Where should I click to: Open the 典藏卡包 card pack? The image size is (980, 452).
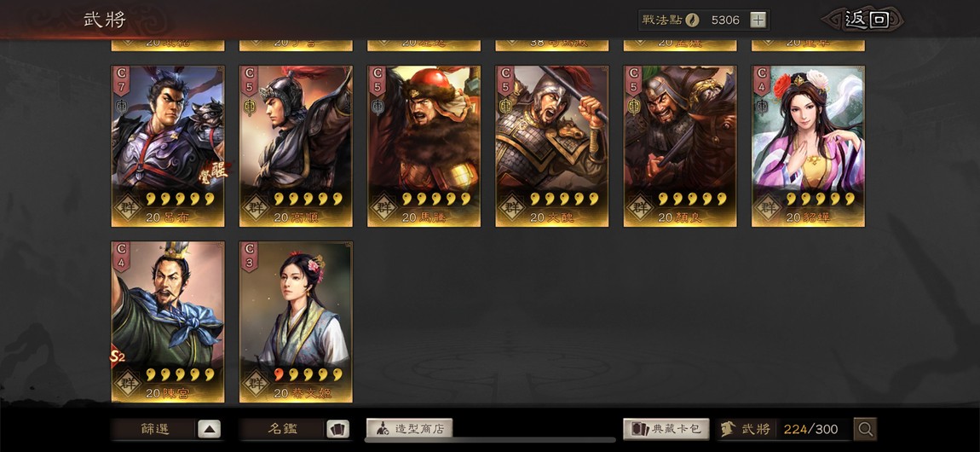[666, 429]
